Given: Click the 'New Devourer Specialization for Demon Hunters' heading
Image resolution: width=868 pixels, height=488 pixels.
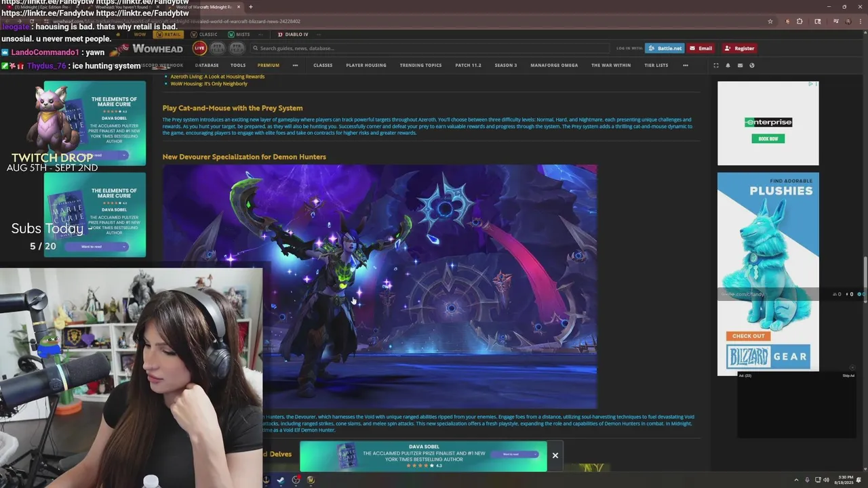Looking at the screenshot, I should [x=244, y=157].
